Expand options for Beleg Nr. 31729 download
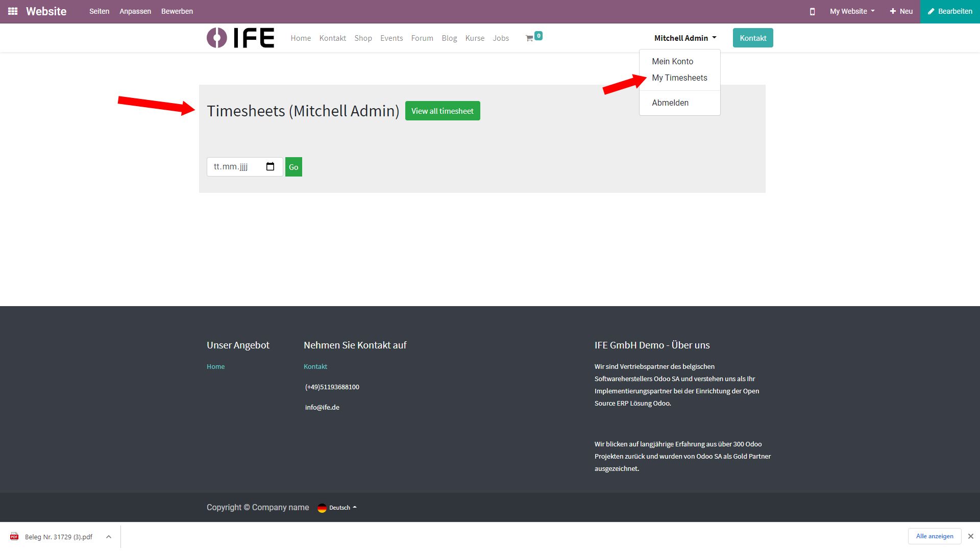The image size is (980, 551). pos(109,537)
